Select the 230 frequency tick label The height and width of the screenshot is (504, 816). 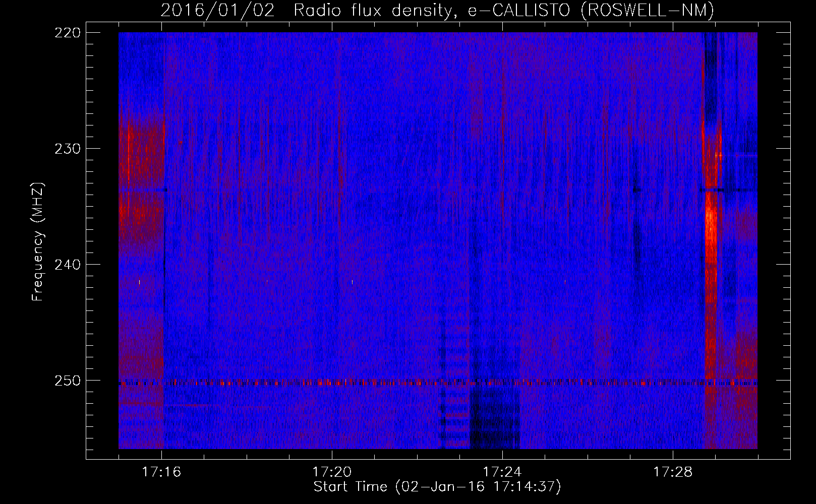[68, 149]
